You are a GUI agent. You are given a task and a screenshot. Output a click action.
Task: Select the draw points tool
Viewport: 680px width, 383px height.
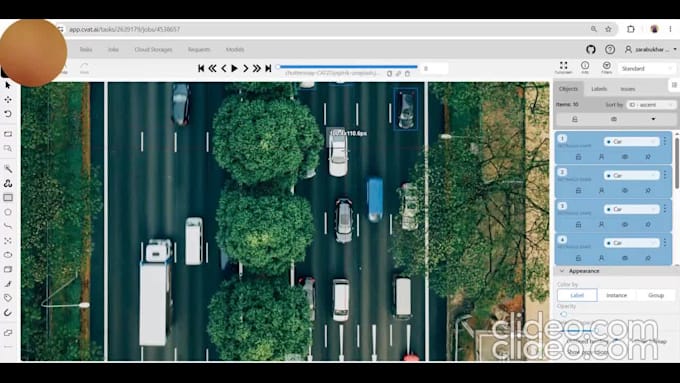8,240
